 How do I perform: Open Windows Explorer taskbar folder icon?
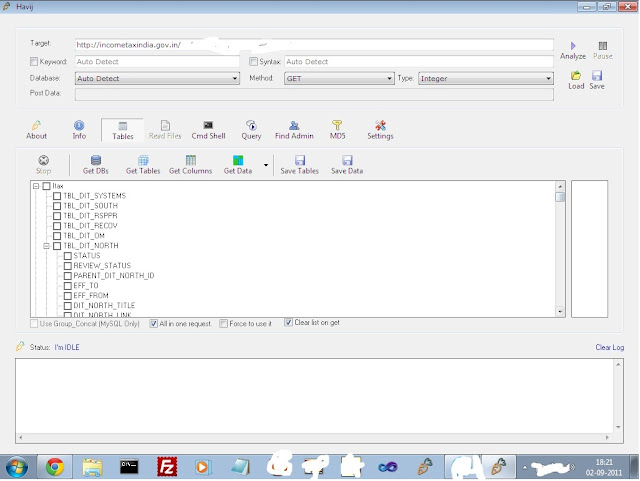point(92,467)
